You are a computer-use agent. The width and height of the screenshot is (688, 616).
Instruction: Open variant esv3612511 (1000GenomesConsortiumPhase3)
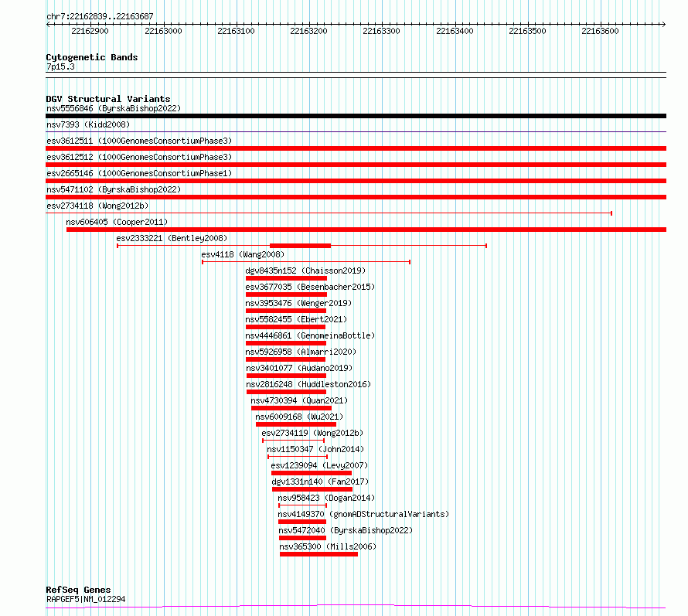[139, 141]
